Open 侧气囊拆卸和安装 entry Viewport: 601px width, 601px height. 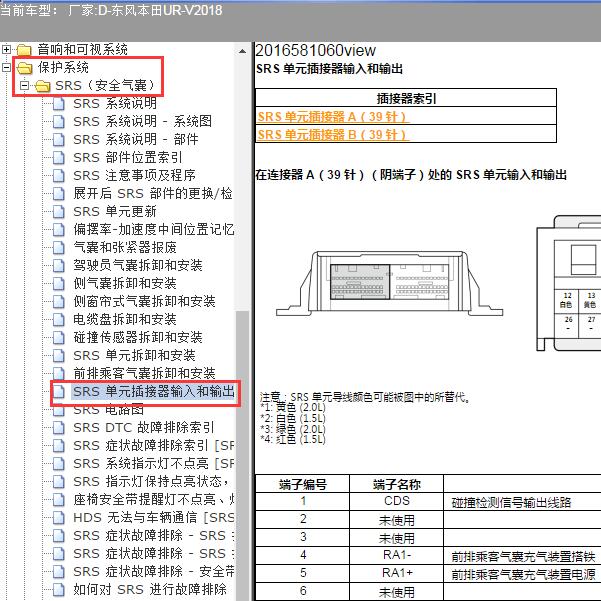(x=125, y=283)
